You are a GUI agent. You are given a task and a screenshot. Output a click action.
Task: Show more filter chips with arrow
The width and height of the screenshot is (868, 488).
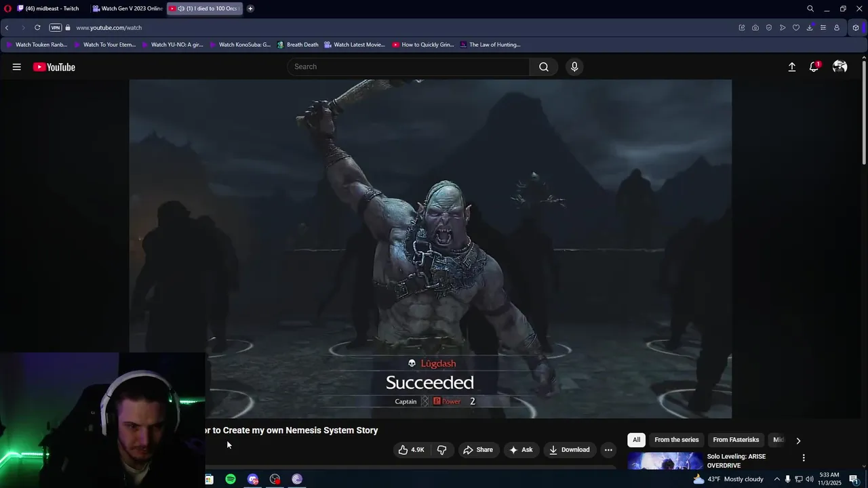798,441
